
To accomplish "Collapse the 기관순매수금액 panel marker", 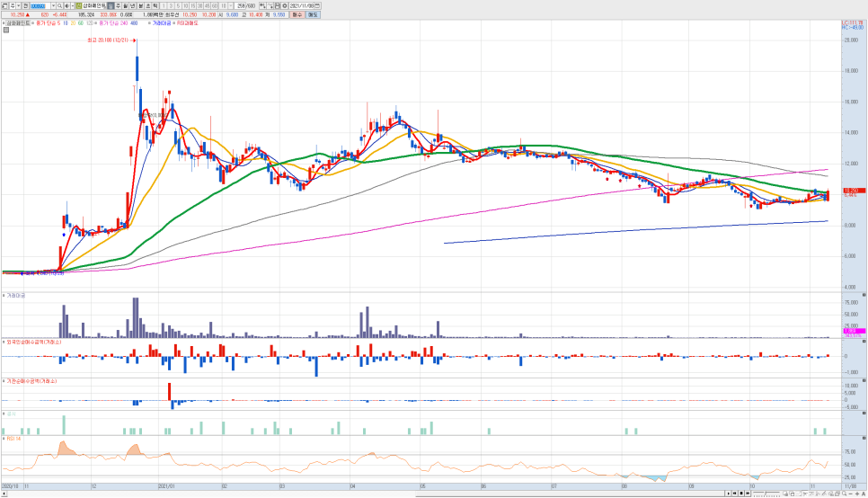I will pyautogui.click(x=4, y=381).
